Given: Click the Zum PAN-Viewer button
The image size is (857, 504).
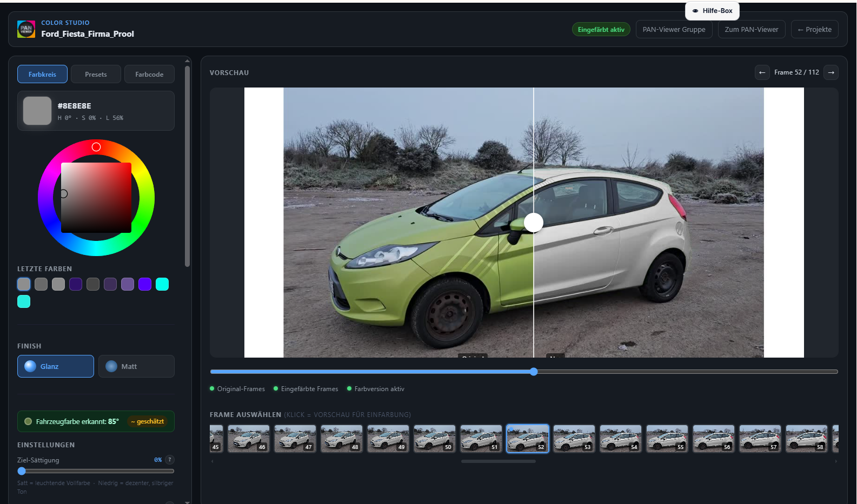Looking at the screenshot, I should pyautogui.click(x=752, y=30).
